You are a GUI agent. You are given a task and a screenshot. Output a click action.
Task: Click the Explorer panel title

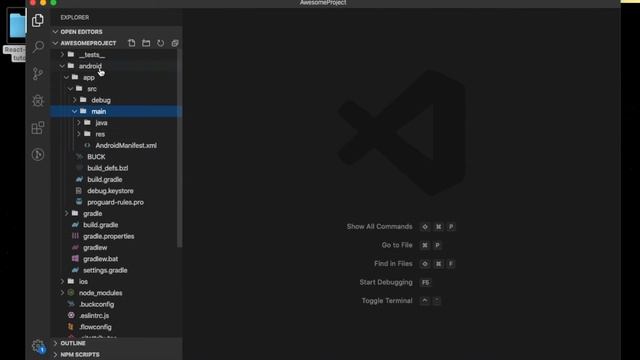tap(75, 18)
